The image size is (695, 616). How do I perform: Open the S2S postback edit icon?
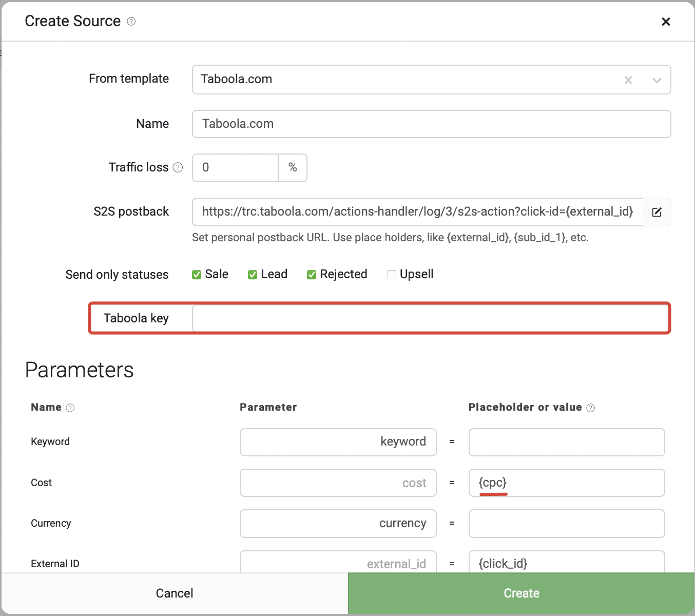click(x=657, y=212)
